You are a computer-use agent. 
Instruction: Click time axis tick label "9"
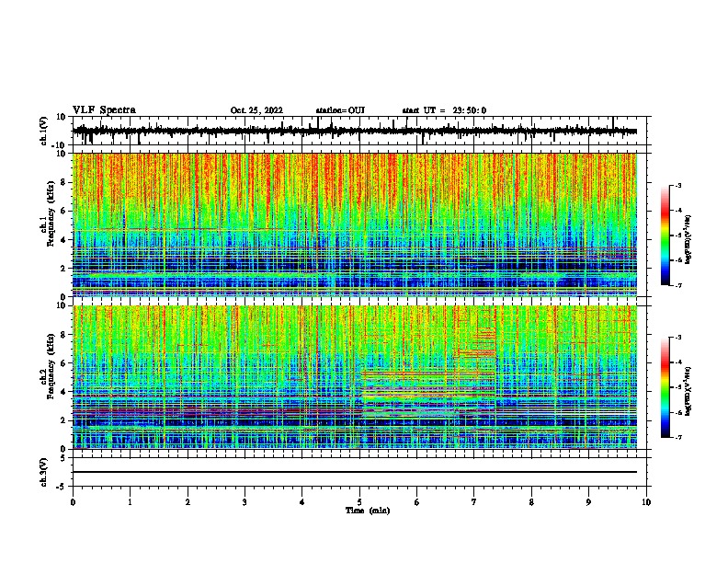coord(588,502)
